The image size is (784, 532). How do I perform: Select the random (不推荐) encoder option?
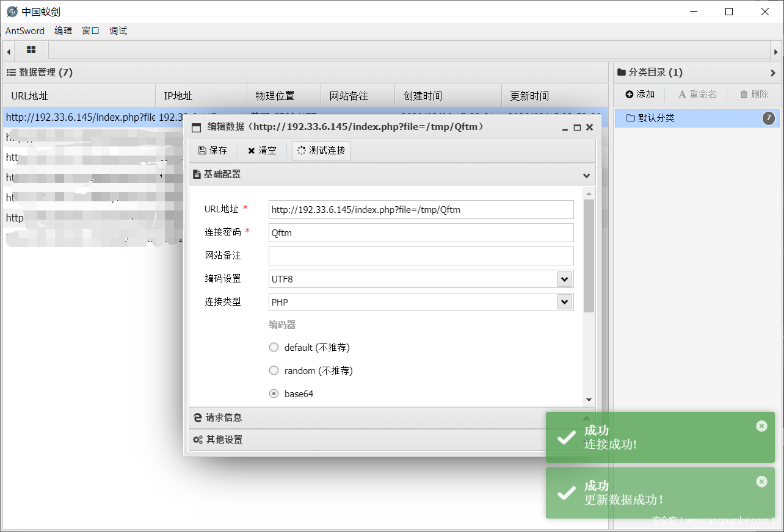[274, 371]
